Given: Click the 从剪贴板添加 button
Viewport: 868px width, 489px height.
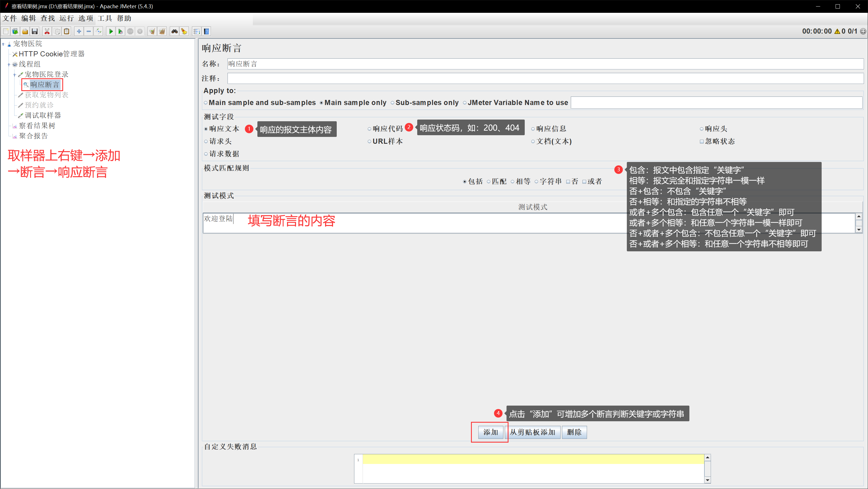Looking at the screenshot, I should 532,432.
